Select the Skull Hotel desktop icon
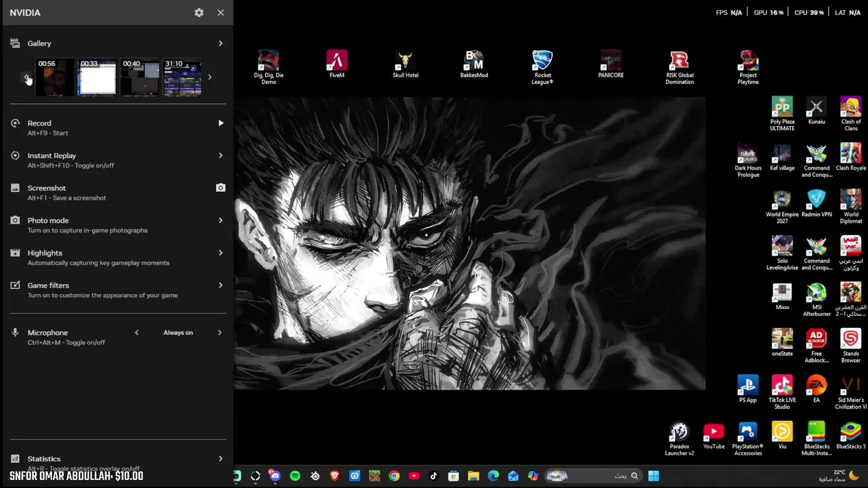Screen dimensions: 868x488 pyautogui.click(x=406, y=64)
